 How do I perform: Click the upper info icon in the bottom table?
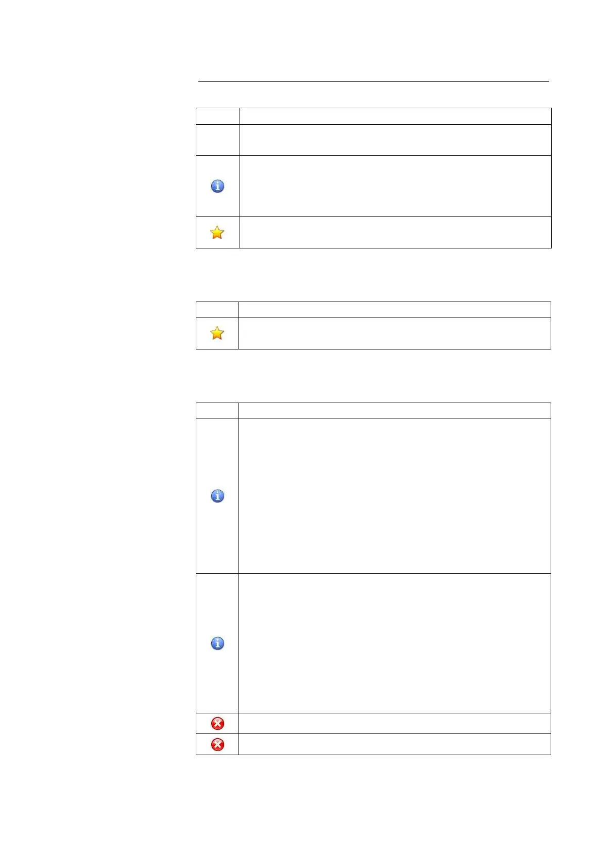tap(217, 496)
